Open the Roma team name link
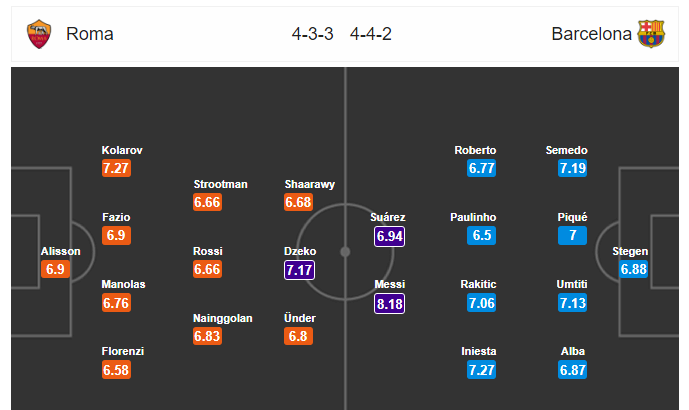 (90, 34)
